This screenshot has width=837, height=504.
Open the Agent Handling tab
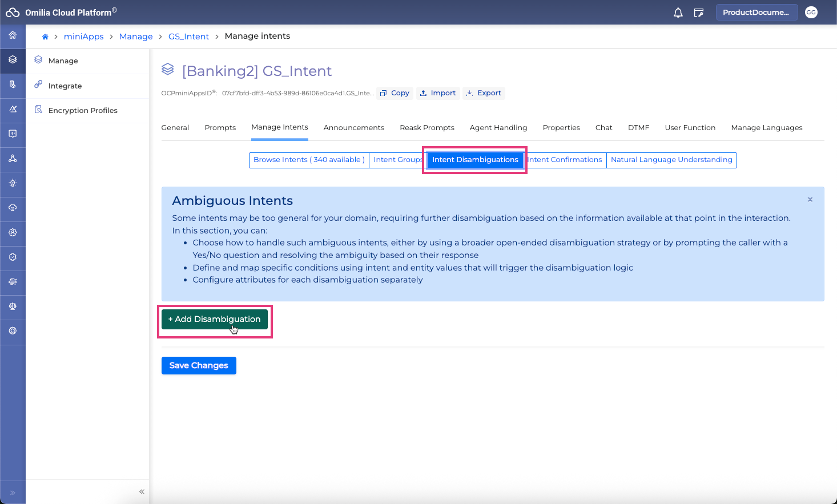(x=498, y=128)
